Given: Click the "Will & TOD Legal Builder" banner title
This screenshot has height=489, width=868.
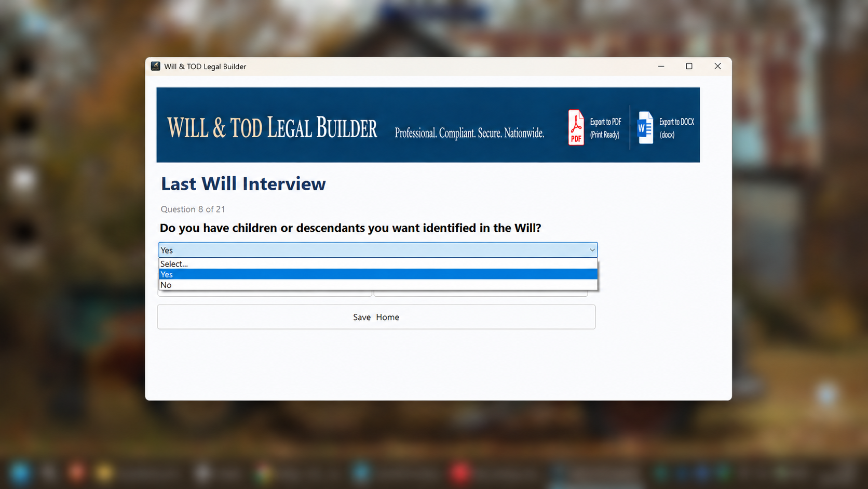Looking at the screenshot, I should pos(272,128).
